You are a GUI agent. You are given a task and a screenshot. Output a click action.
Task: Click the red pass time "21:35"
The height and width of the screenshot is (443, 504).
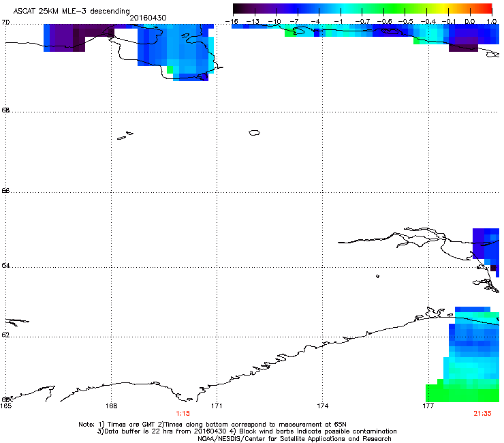pos(482,414)
